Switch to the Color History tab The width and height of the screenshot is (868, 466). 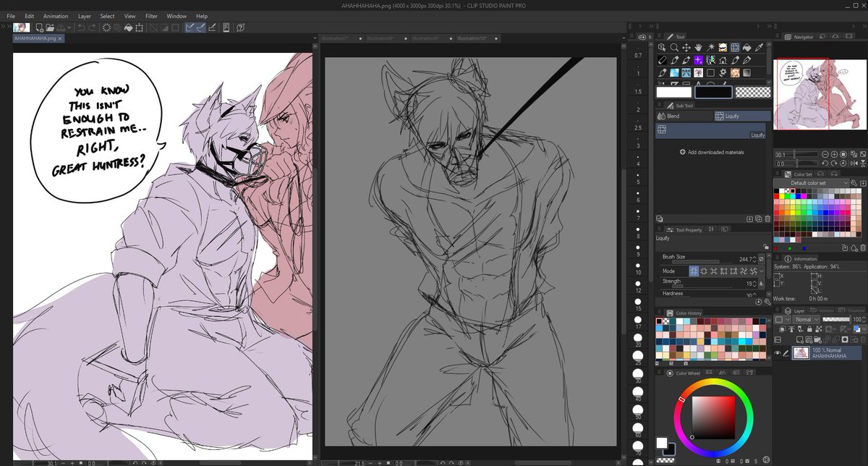(x=684, y=313)
